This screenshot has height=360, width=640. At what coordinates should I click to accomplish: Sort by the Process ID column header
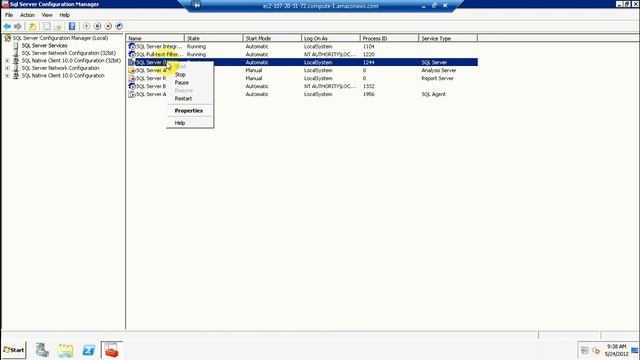coord(389,38)
